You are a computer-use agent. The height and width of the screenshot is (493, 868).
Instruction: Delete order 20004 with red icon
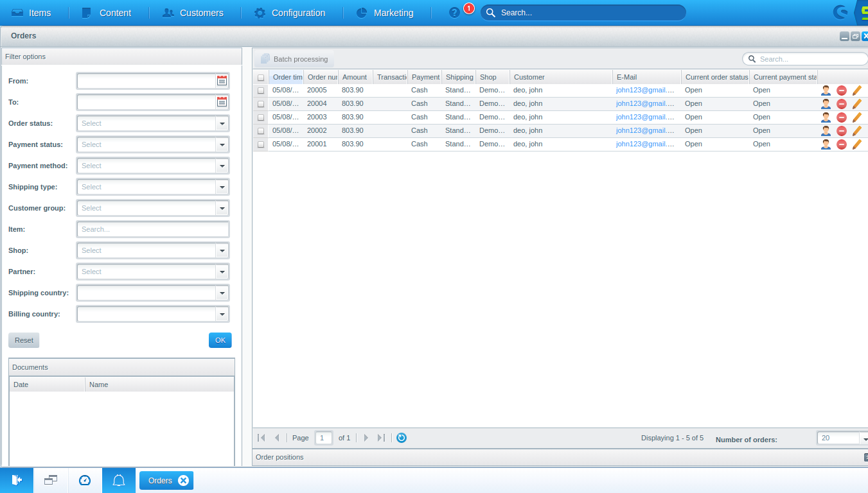(x=842, y=104)
